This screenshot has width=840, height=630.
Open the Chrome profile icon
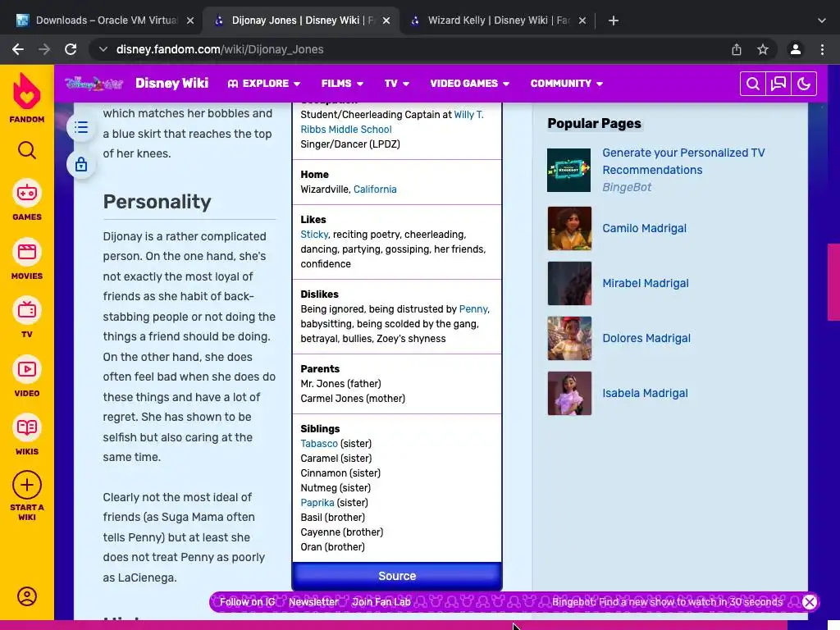[x=796, y=49]
